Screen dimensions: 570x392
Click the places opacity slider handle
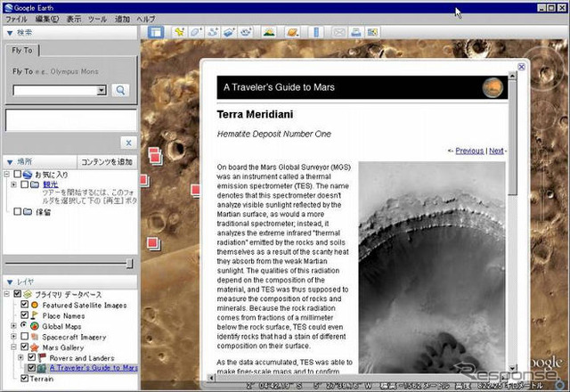pyautogui.click(x=129, y=264)
